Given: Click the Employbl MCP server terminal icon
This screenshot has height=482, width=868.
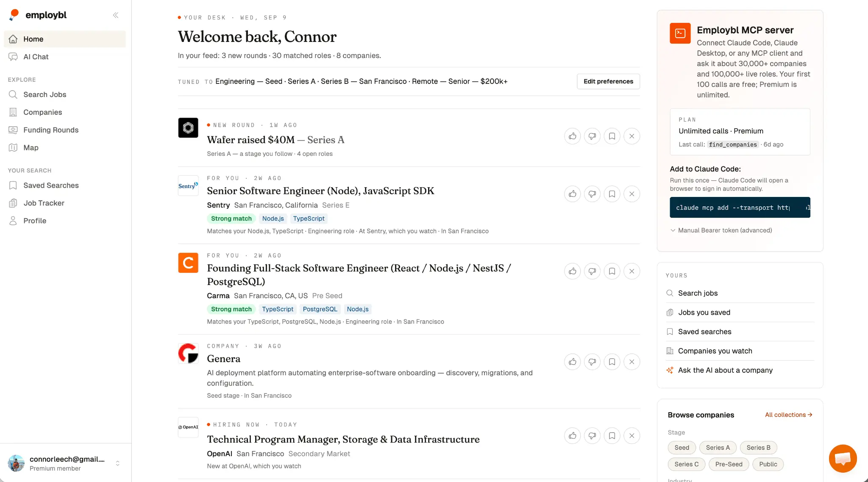Looking at the screenshot, I should click(x=680, y=33).
